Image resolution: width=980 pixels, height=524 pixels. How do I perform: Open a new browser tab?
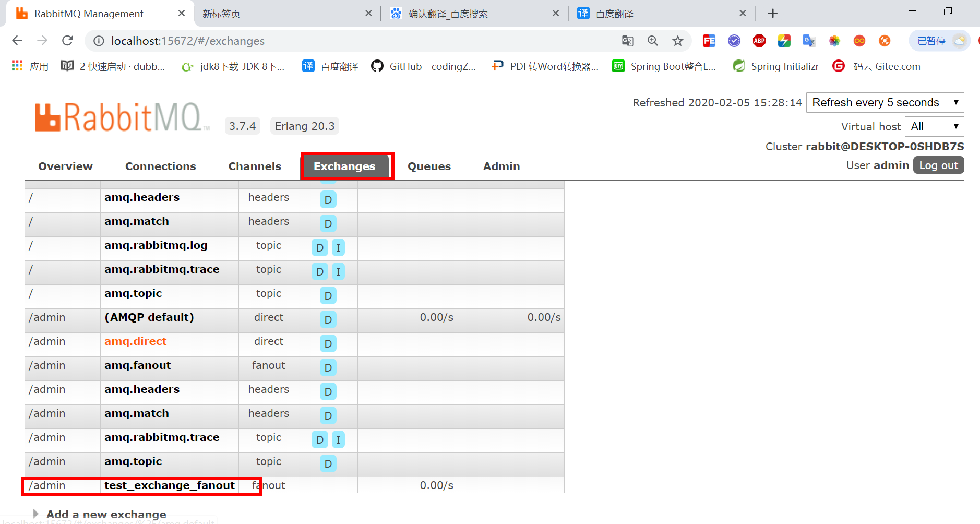pyautogui.click(x=773, y=14)
